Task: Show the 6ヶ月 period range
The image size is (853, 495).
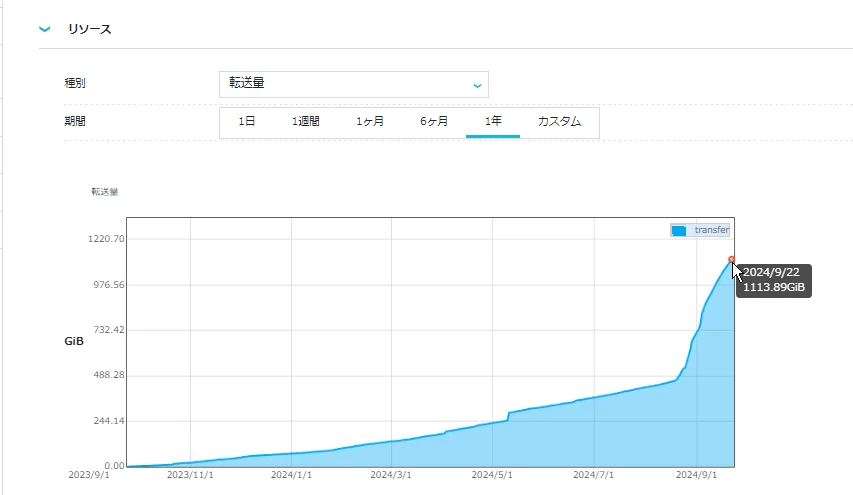Action: point(434,121)
